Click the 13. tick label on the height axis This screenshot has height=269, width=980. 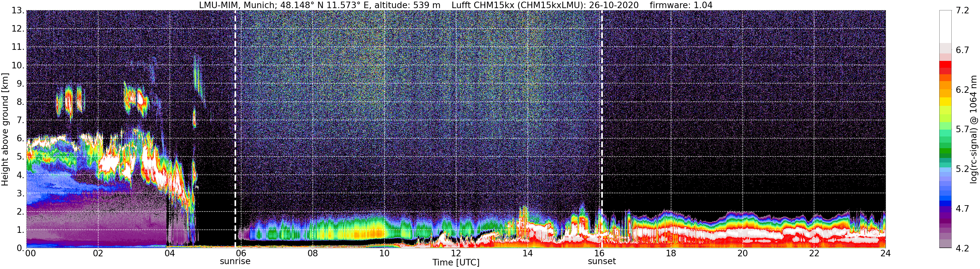pos(18,10)
